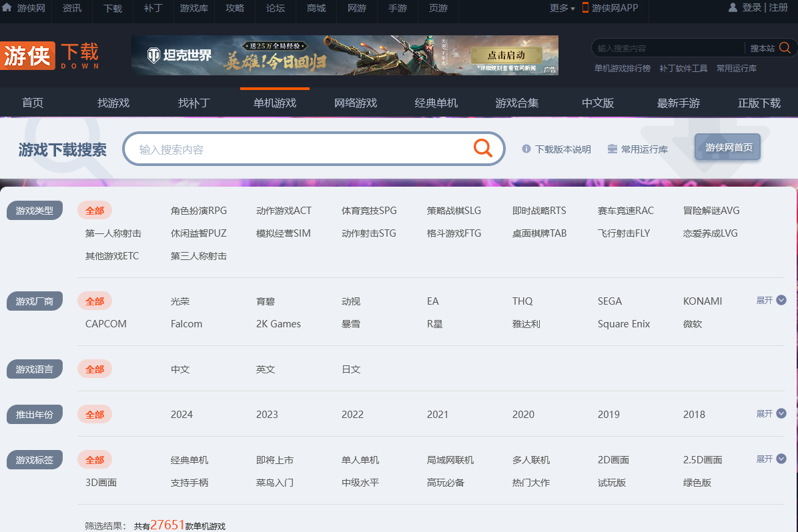Image resolution: width=798 pixels, height=532 pixels.
Task: Click the toolbox icon beside 常用运行库
Action: pyautogui.click(x=612, y=149)
